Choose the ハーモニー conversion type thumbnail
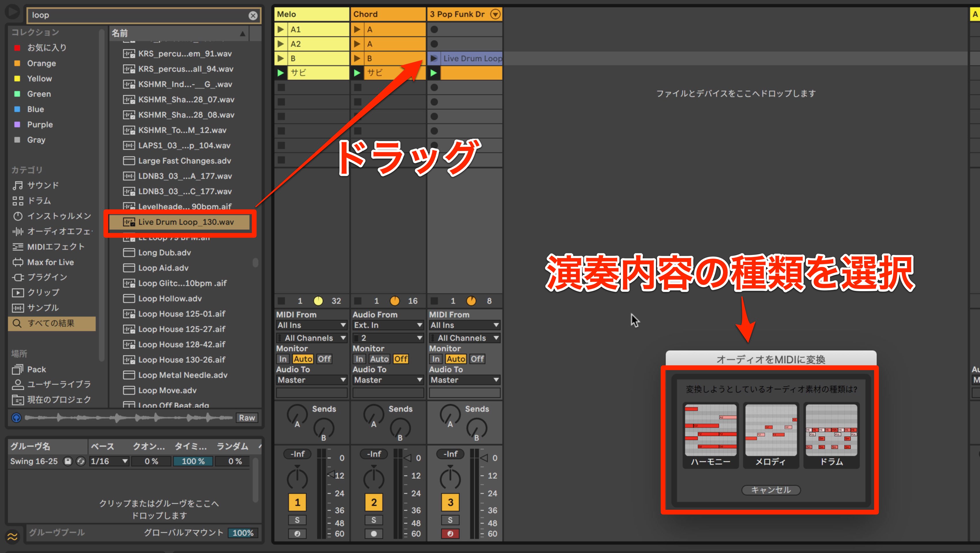This screenshot has height=553, width=980. click(x=711, y=435)
